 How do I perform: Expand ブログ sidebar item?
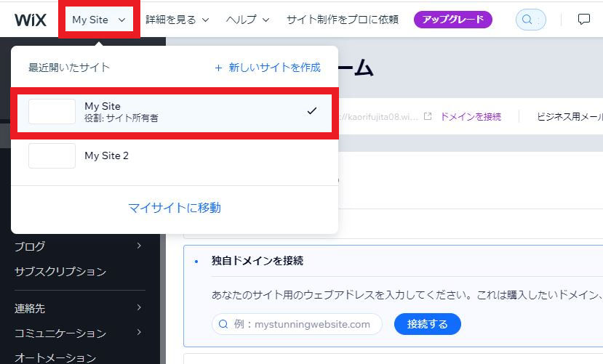point(79,246)
